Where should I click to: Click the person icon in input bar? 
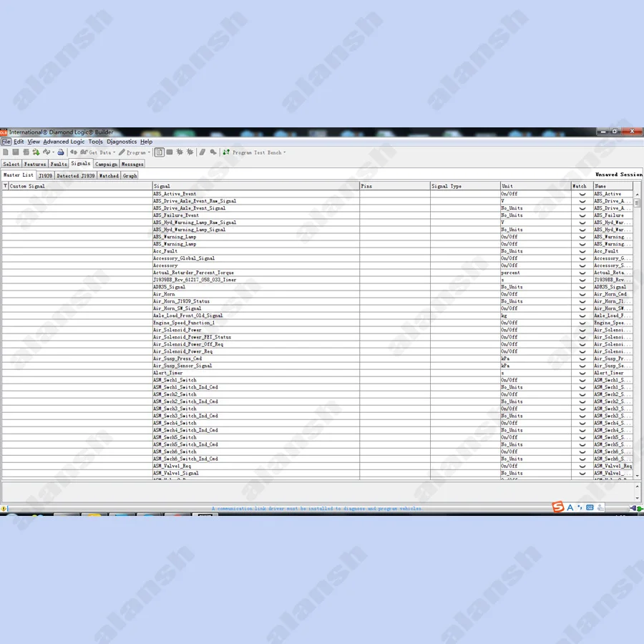[600, 507]
